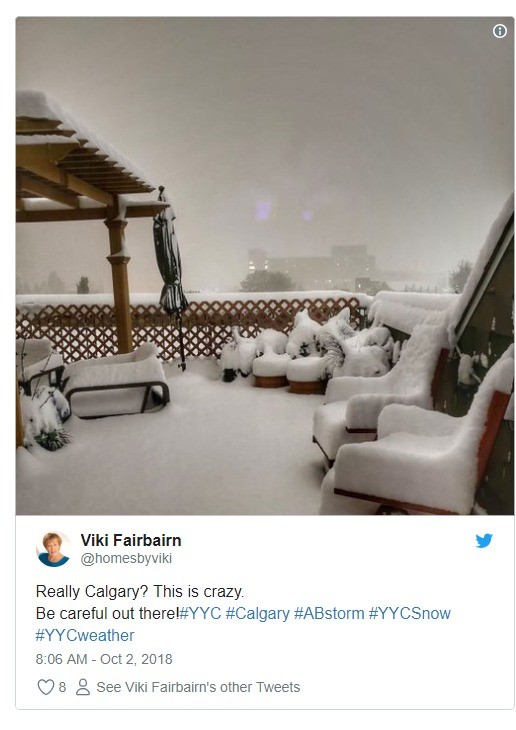Viewport: 516px width, 730px height.
Task: Like the tweet with the heart icon
Action: tap(45, 687)
